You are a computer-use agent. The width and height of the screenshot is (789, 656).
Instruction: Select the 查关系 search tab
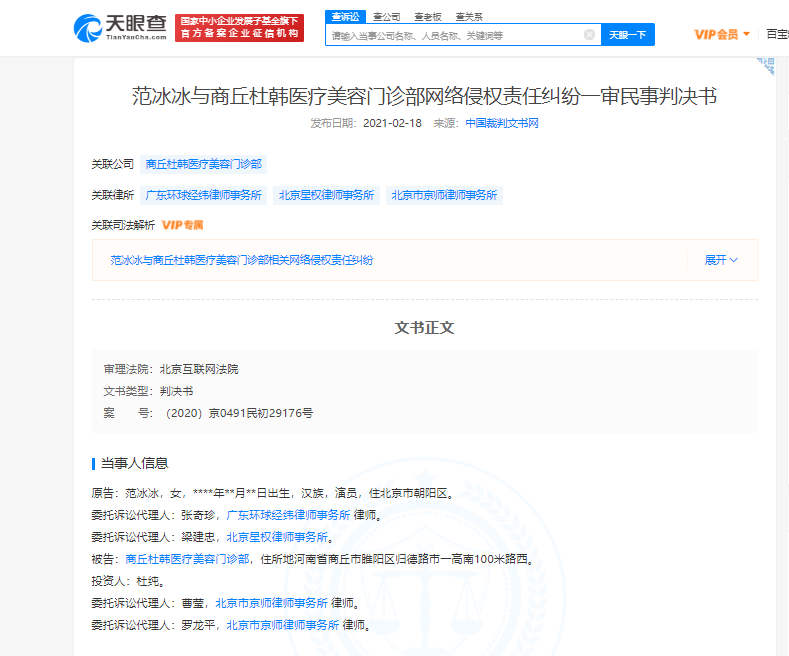pyautogui.click(x=468, y=16)
